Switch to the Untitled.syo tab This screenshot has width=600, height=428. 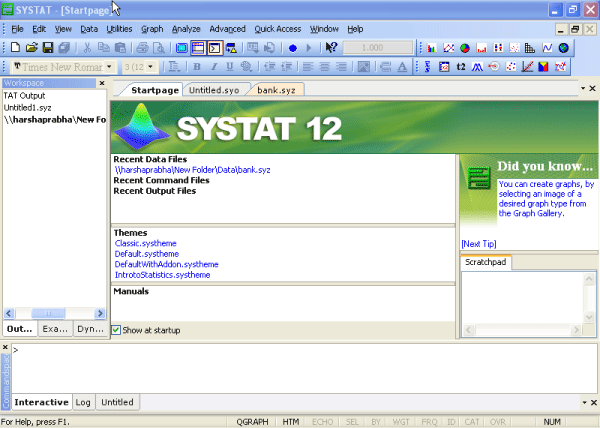pos(214,90)
